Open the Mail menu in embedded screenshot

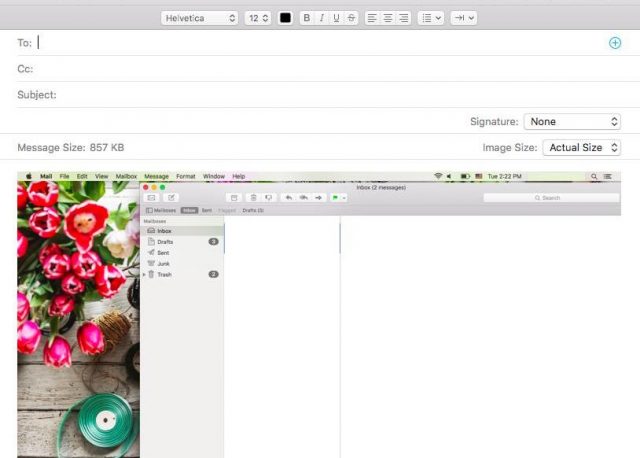coord(46,176)
